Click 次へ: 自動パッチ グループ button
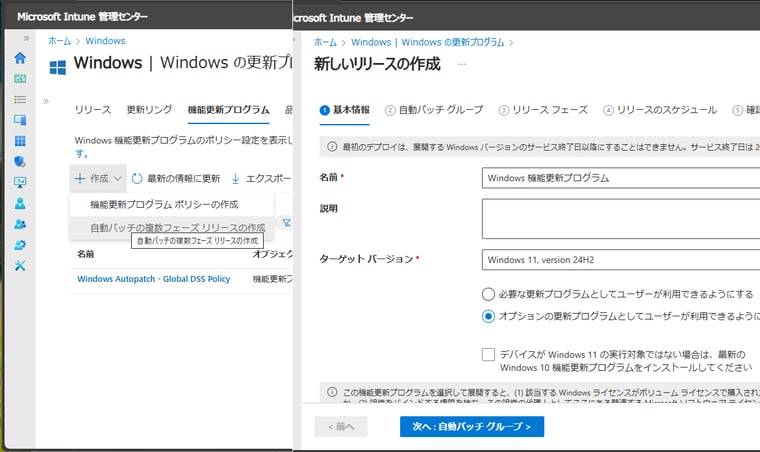Viewport: 760px width, 452px height. [472, 426]
